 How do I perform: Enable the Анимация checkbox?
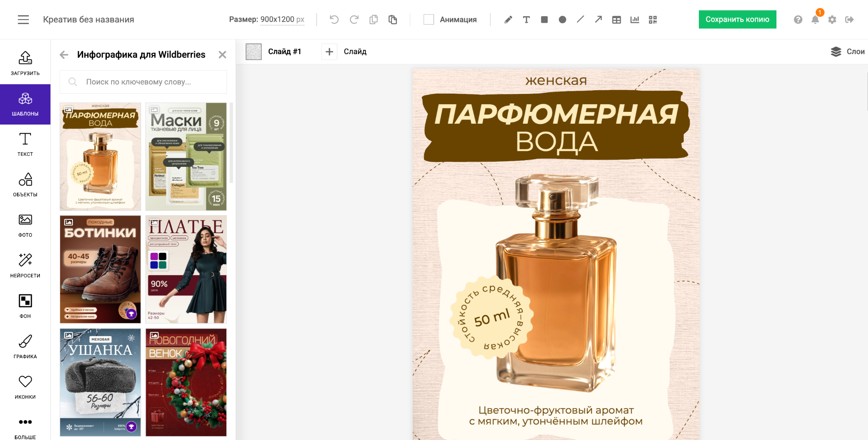click(428, 19)
